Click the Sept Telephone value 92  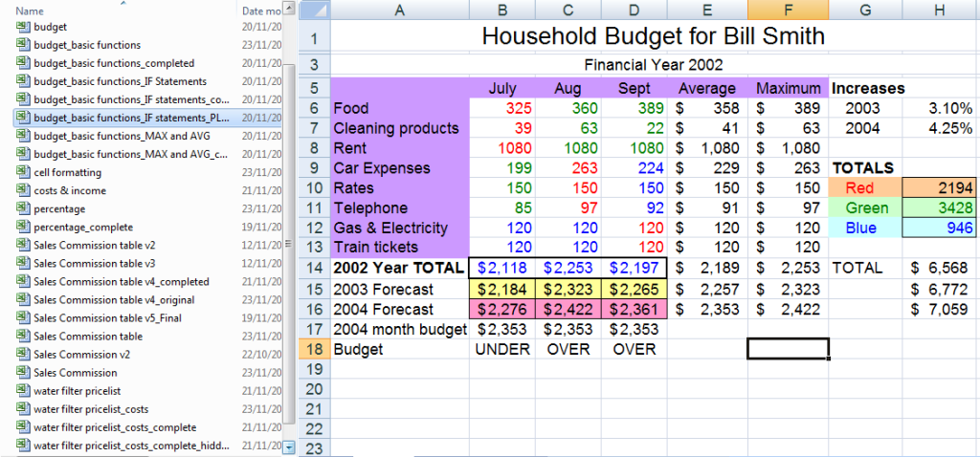pos(634,207)
